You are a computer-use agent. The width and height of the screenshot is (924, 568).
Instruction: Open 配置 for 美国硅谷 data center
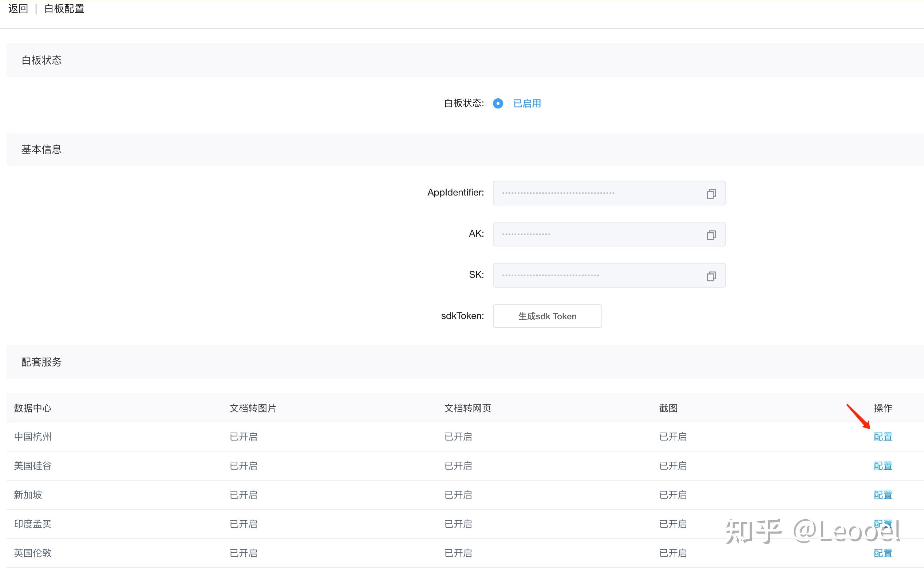click(x=883, y=466)
